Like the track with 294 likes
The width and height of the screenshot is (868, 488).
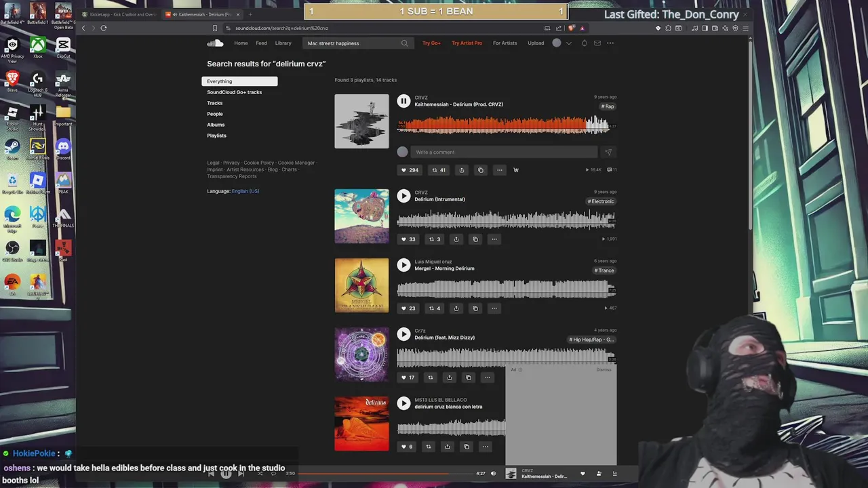pyautogui.click(x=409, y=170)
